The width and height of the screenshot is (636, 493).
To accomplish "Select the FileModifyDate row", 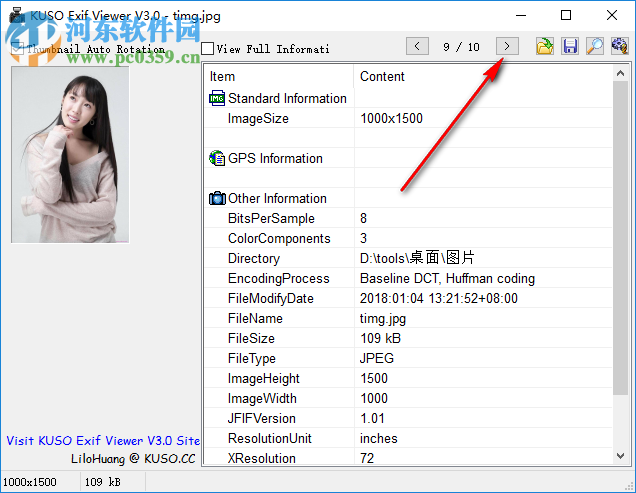I will coord(408,298).
